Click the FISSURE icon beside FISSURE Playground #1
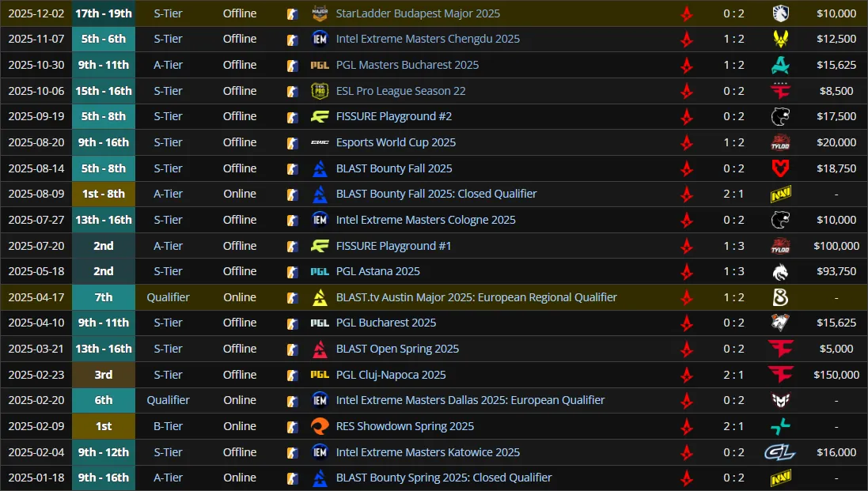 tap(320, 245)
